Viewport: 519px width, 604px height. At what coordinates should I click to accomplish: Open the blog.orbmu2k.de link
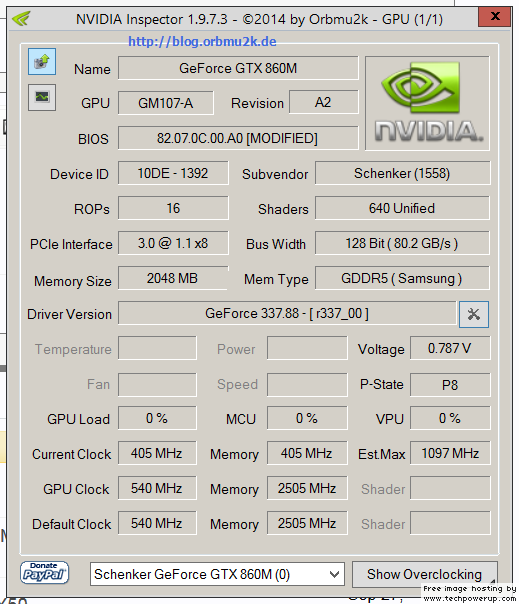click(202, 41)
